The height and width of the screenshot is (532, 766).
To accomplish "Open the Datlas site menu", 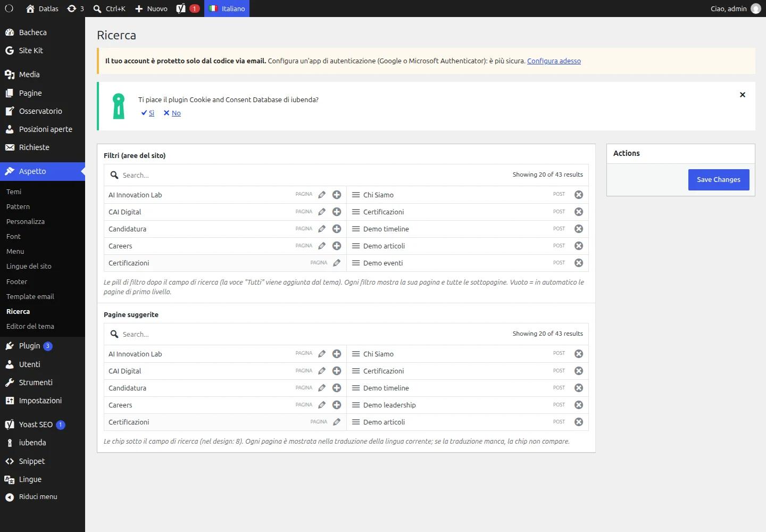I will pos(42,9).
